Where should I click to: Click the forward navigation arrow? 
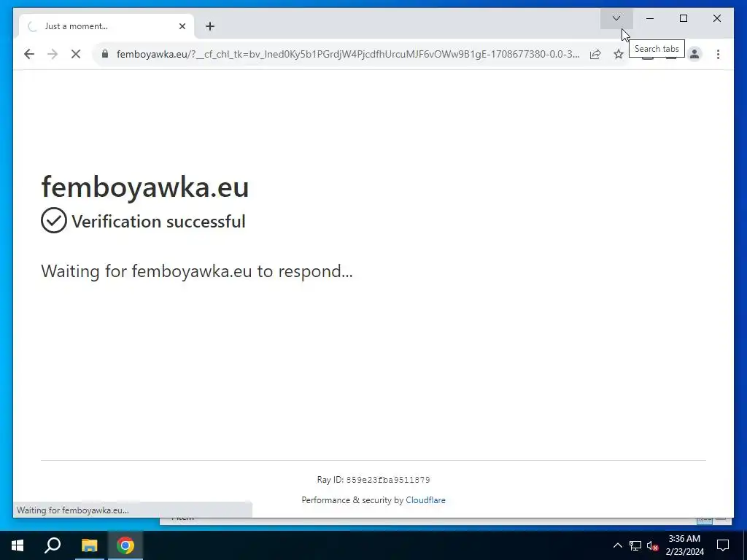(53, 54)
